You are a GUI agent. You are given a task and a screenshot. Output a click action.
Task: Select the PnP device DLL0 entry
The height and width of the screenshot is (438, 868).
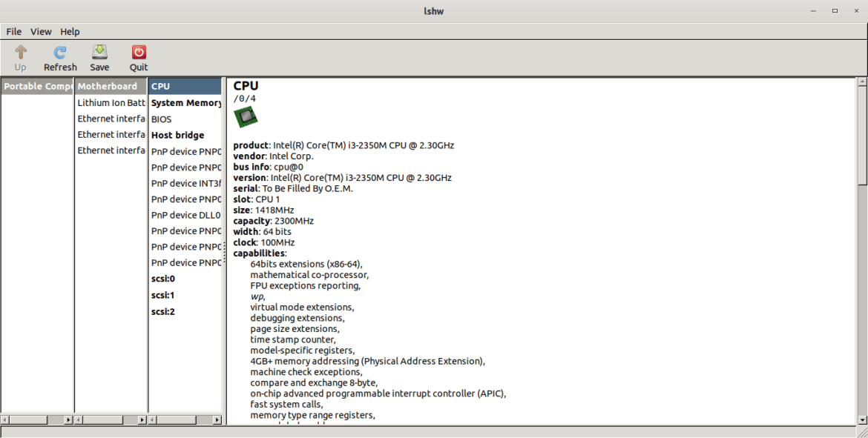[x=185, y=215]
